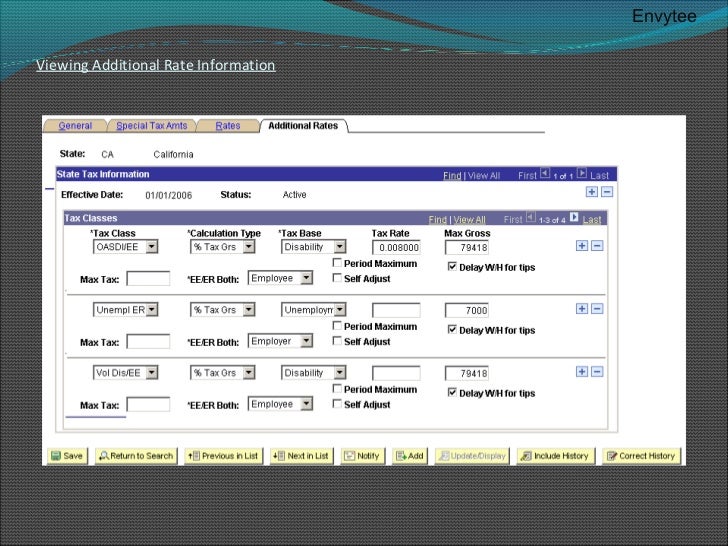The height and width of the screenshot is (546, 728).
Task: Click the Vol Dis/EE Tax Rate field
Action: click(x=396, y=373)
